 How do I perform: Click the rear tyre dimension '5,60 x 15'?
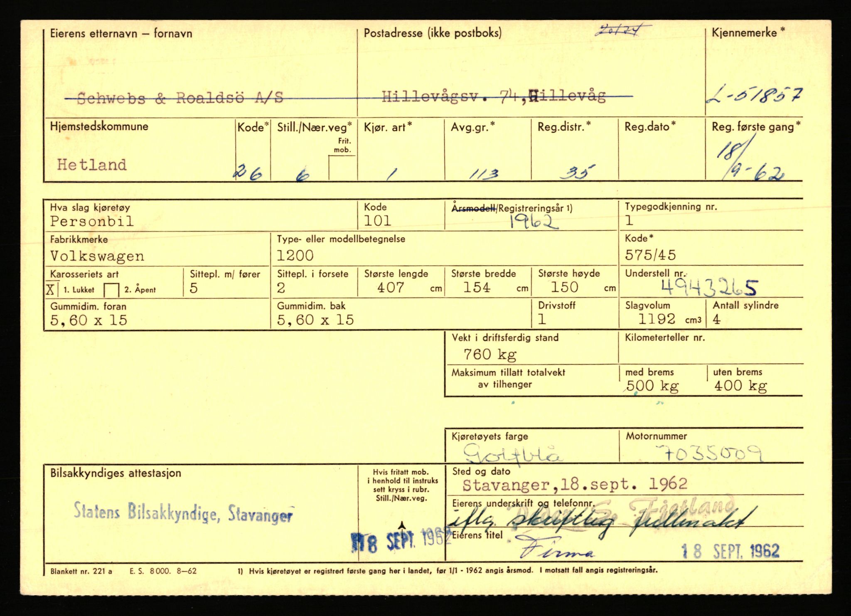tap(315, 320)
